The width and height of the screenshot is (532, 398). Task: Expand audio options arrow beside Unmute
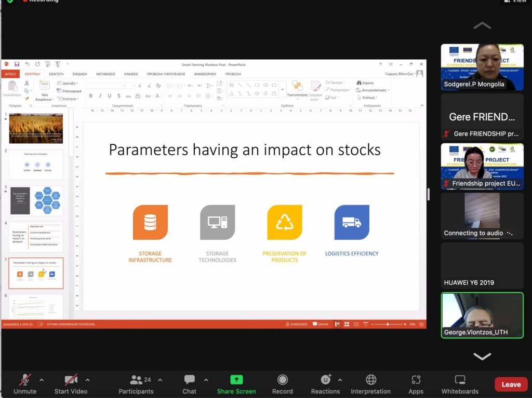(x=42, y=380)
